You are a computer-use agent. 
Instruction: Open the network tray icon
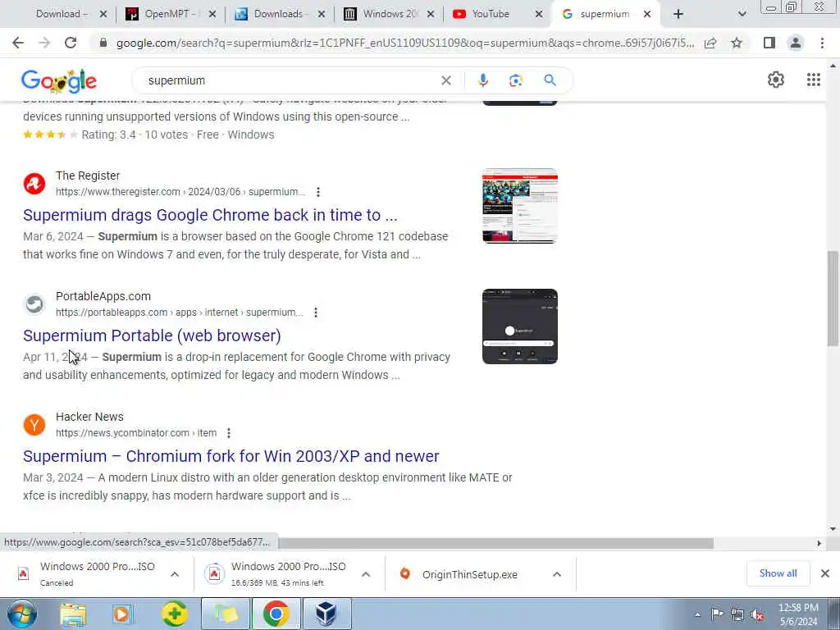pyautogui.click(x=737, y=615)
